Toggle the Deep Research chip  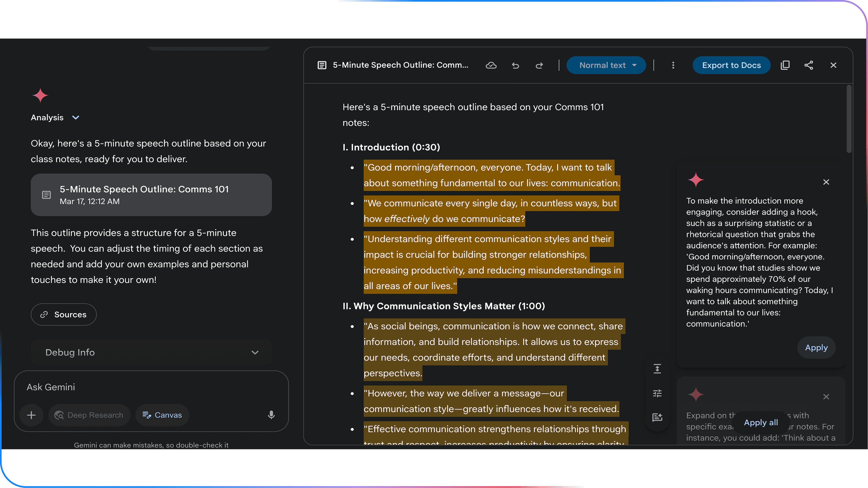click(x=89, y=415)
